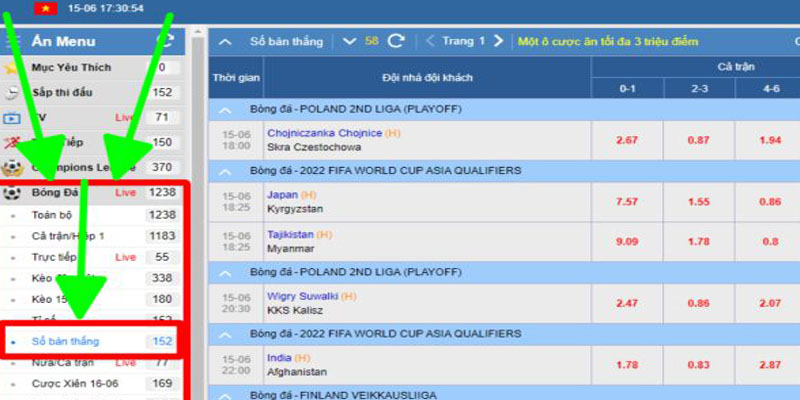This screenshot has width=800, height=400.
Task: Refresh odds using the reload icon beside 58
Action: tap(396, 41)
